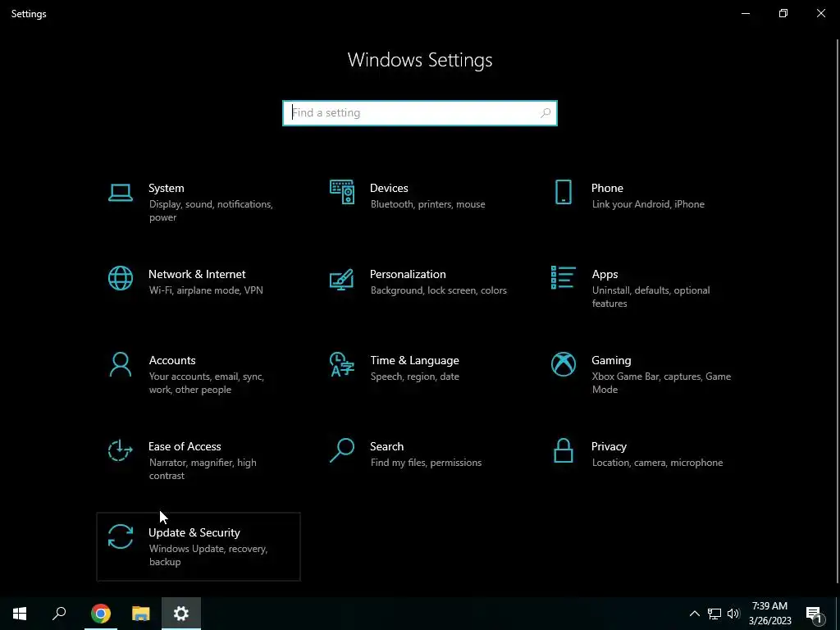Open the Personalization title
Viewport: 840px width, 630px height.
point(408,274)
